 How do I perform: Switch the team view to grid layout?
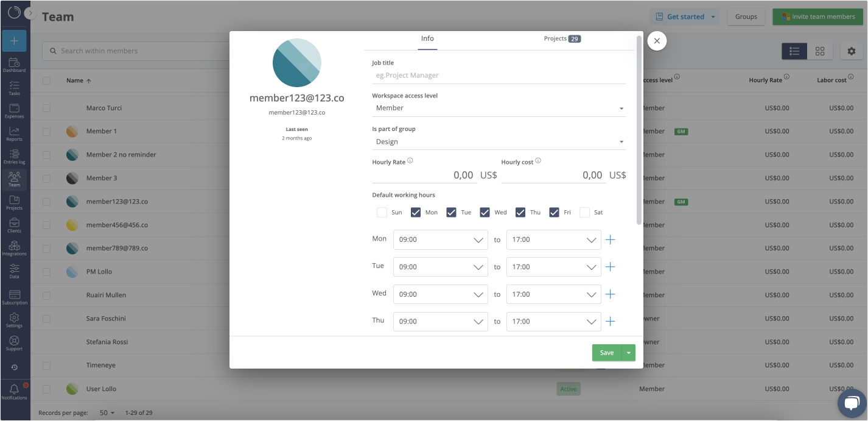click(x=820, y=51)
